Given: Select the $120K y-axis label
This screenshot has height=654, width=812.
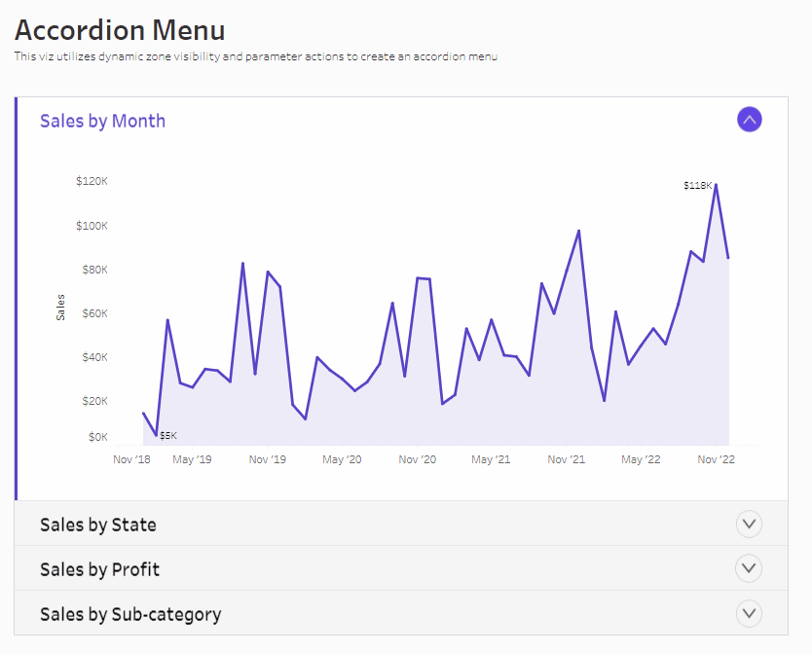Looking at the screenshot, I should pyautogui.click(x=92, y=181).
